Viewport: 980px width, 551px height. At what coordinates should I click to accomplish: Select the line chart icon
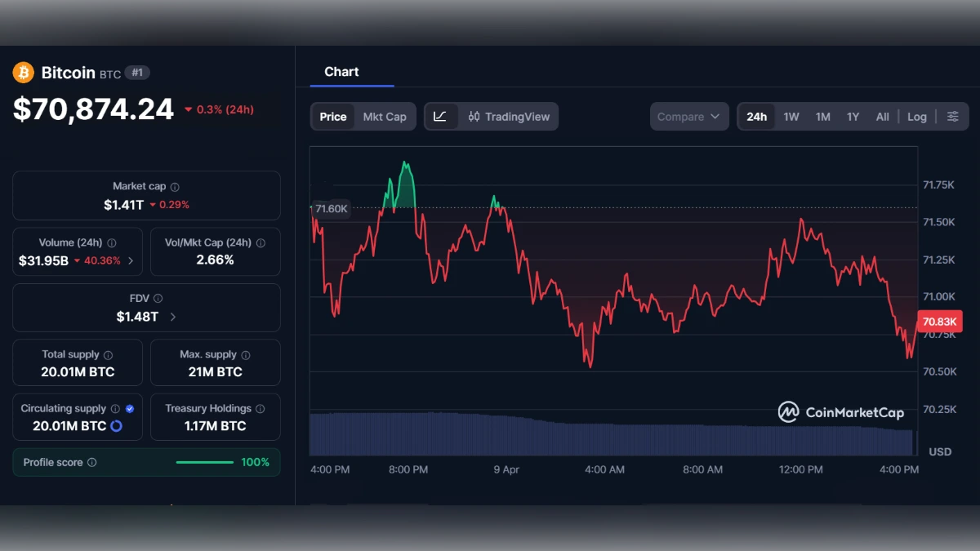(x=441, y=116)
